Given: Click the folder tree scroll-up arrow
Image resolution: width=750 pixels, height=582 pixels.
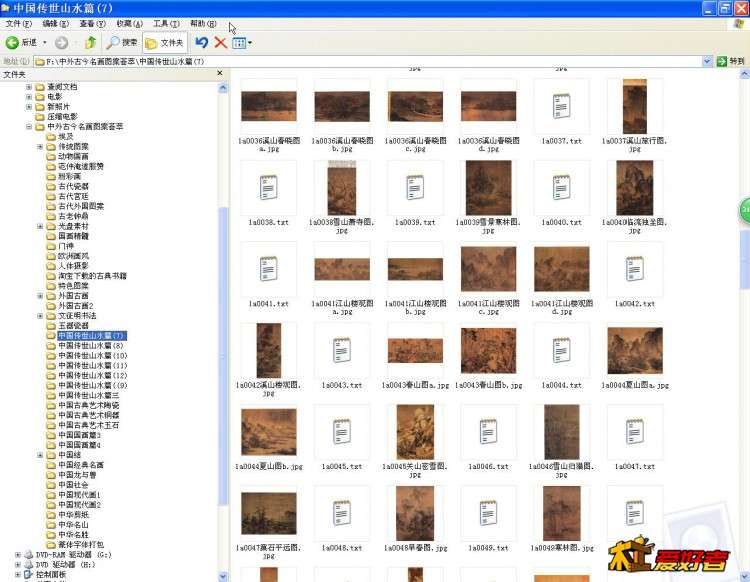Looking at the screenshot, I should click(x=223, y=88).
